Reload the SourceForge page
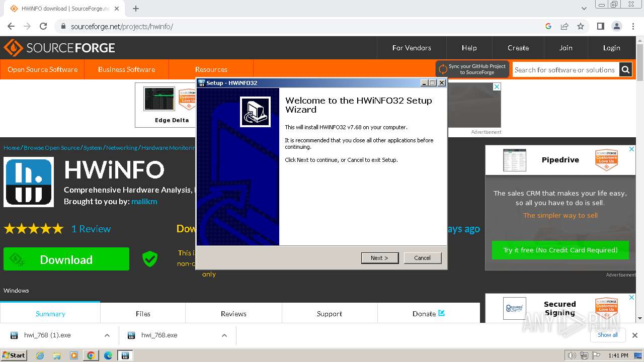This screenshot has height=362, width=644. (43, 26)
